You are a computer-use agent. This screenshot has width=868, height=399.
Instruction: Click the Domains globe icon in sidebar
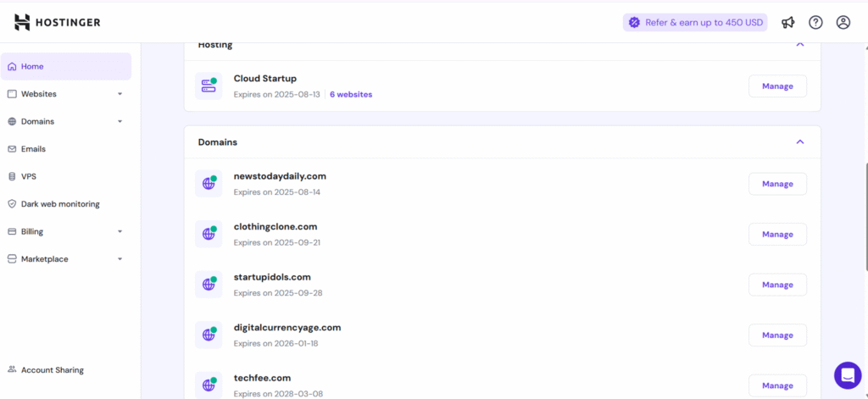[12, 121]
